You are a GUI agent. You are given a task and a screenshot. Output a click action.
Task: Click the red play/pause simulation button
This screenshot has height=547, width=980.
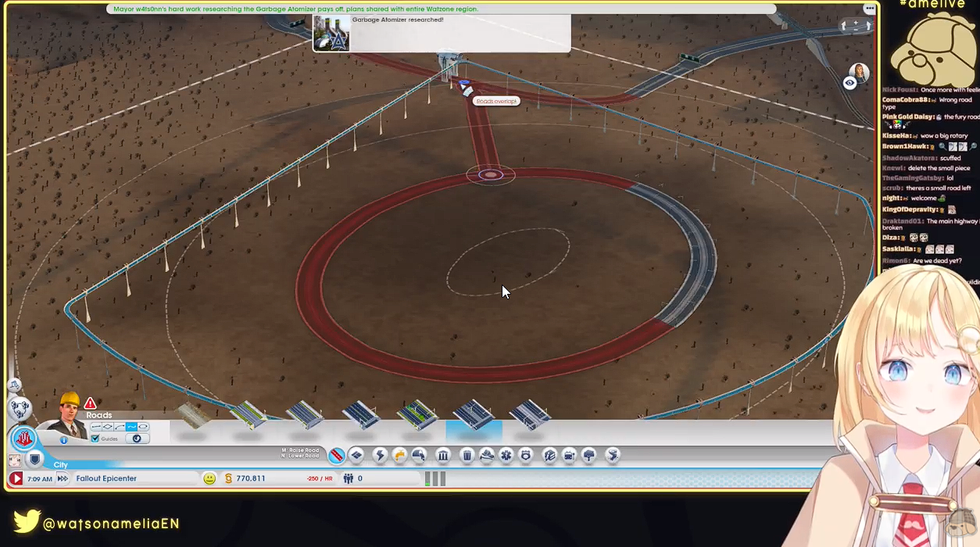point(16,478)
